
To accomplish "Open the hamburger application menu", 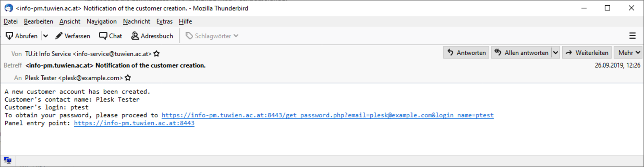I will pos(633,36).
